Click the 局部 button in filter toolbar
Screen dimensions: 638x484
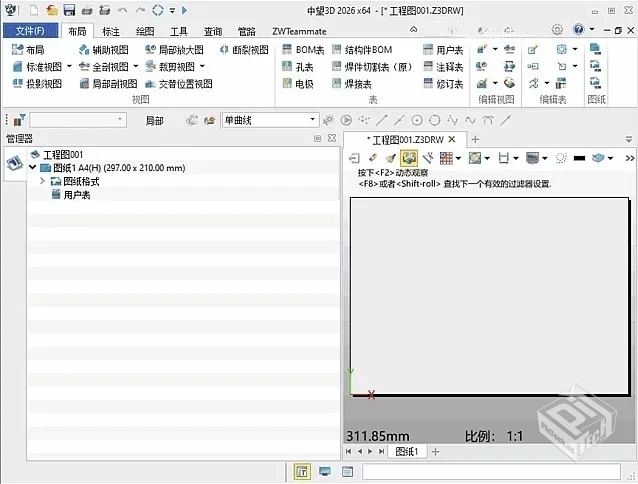[155, 120]
